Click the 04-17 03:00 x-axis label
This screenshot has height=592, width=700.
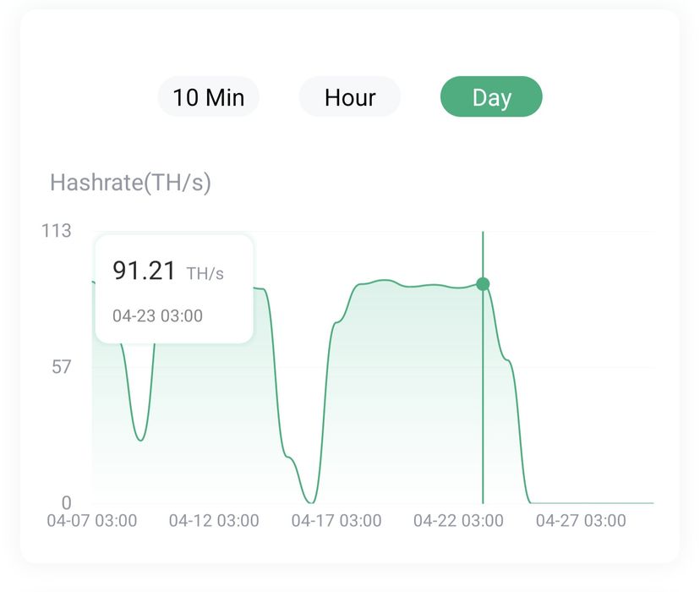click(336, 521)
